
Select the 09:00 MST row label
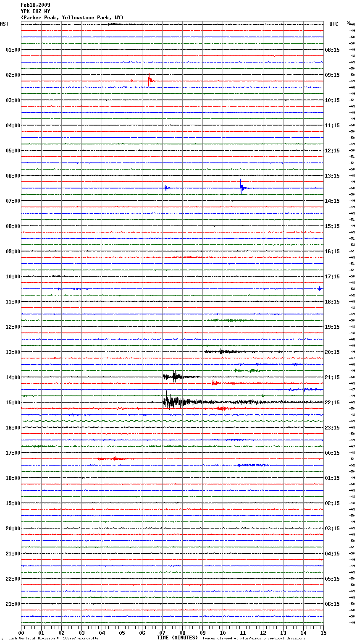click(x=13, y=251)
